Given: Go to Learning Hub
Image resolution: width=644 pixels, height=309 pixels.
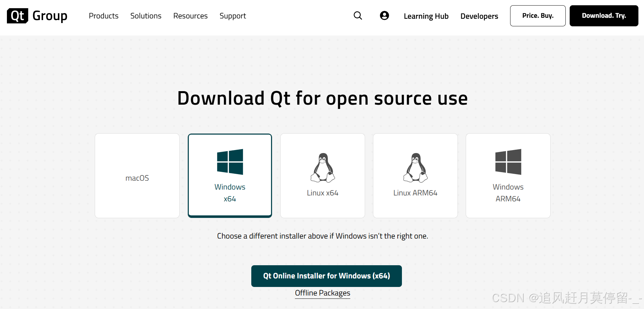Looking at the screenshot, I should (x=426, y=16).
